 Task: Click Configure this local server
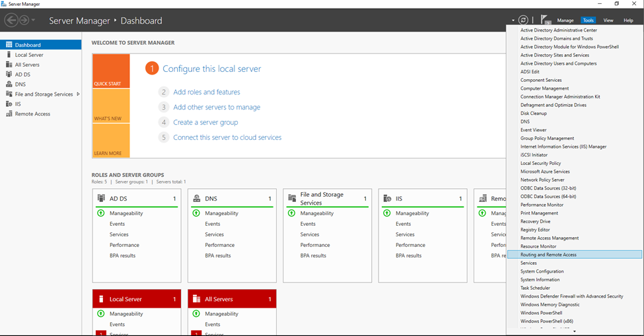(211, 69)
